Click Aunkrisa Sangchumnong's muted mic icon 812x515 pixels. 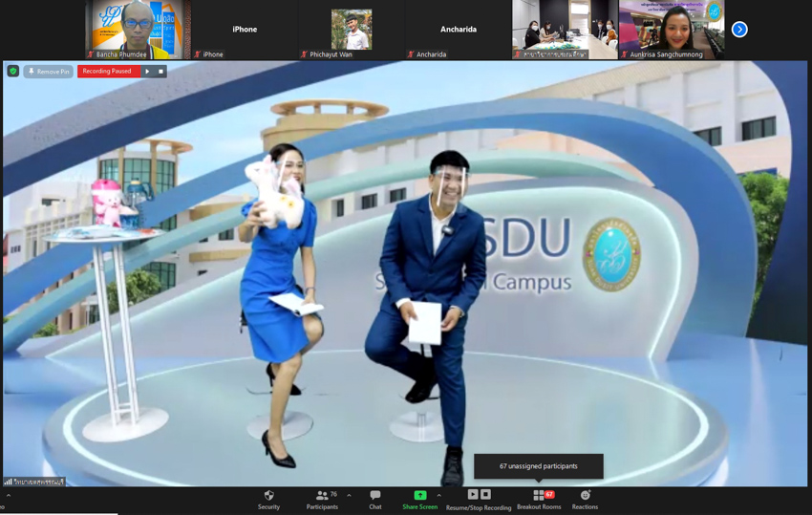pos(624,54)
